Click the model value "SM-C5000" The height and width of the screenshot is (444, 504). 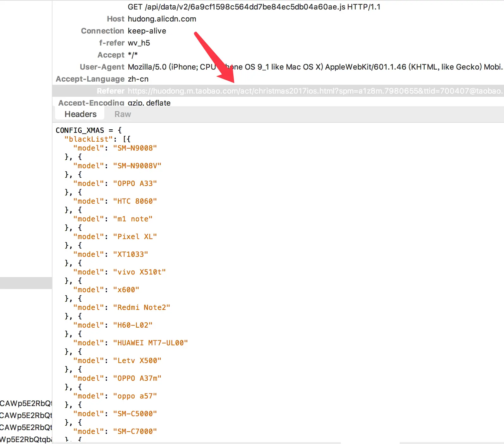(x=135, y=414)
